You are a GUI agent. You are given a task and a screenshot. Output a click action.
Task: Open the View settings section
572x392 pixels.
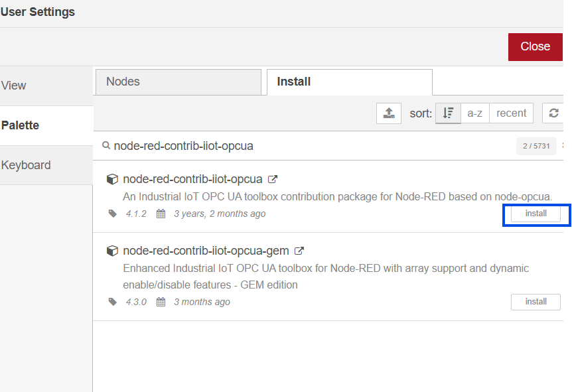click(46, 86)
